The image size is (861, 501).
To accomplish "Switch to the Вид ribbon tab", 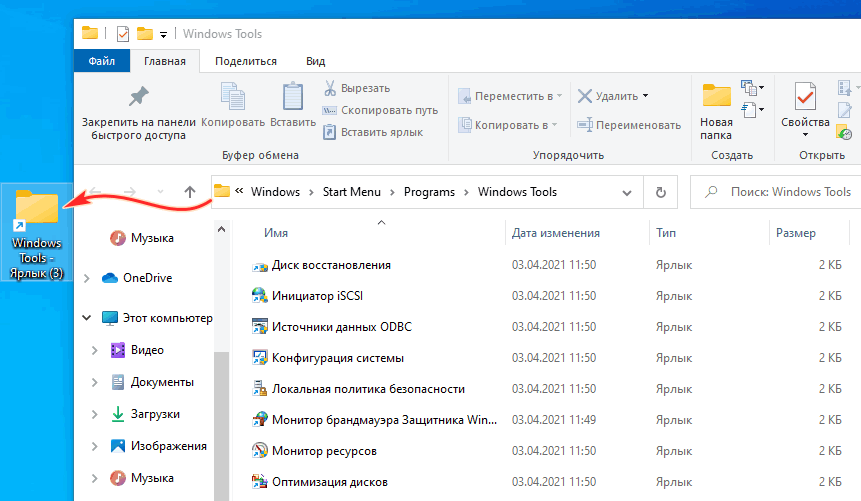I will (x=316, y=62).
